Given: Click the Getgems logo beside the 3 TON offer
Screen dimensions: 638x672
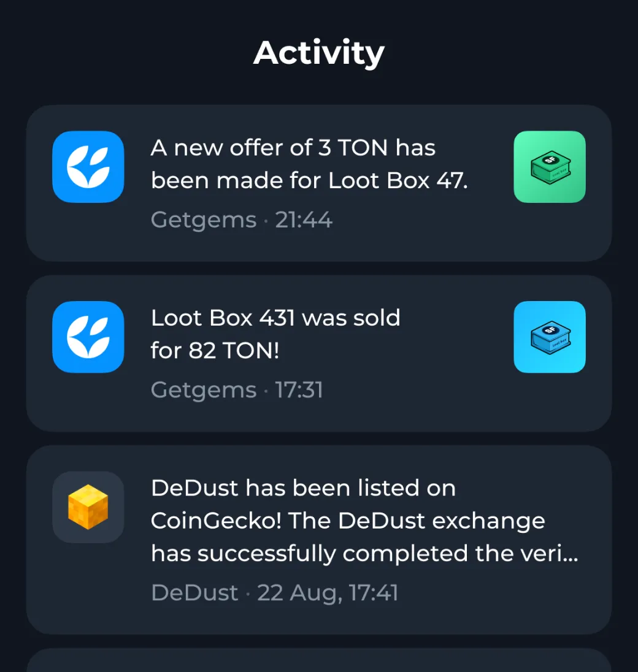Looking at the screenshot, I should pyautogui.click(x=88, y=167).
